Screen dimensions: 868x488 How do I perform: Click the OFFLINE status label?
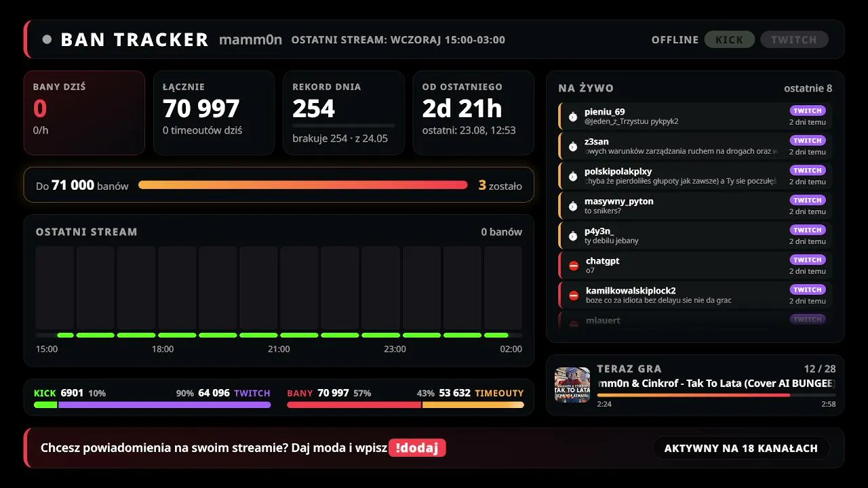(x=675, y=40)
